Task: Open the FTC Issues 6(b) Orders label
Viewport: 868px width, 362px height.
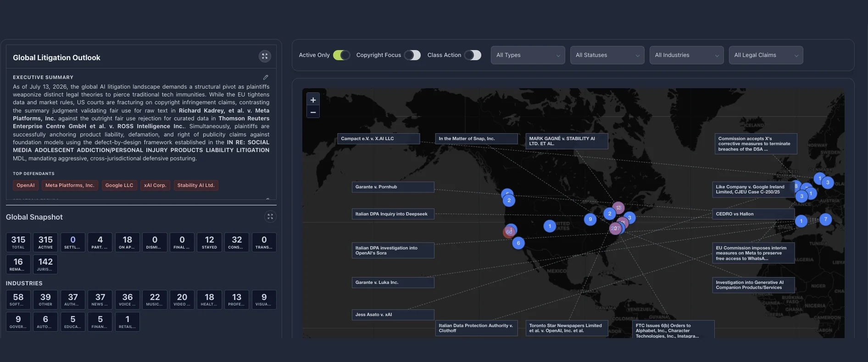Action: click(673, 329)
